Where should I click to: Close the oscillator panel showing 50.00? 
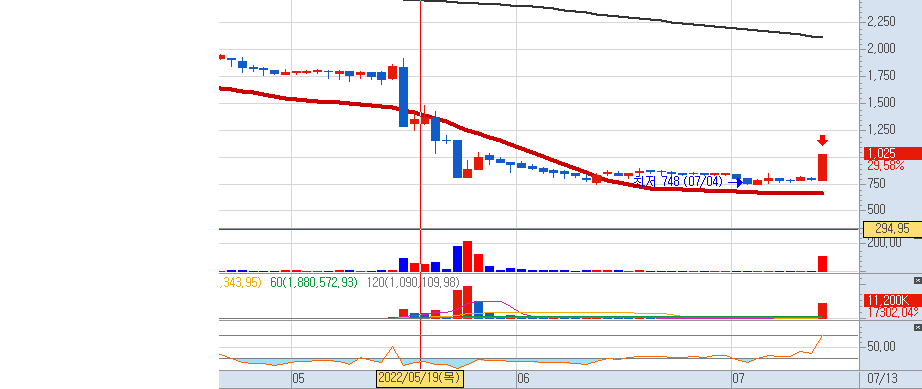tap(917, 327)
